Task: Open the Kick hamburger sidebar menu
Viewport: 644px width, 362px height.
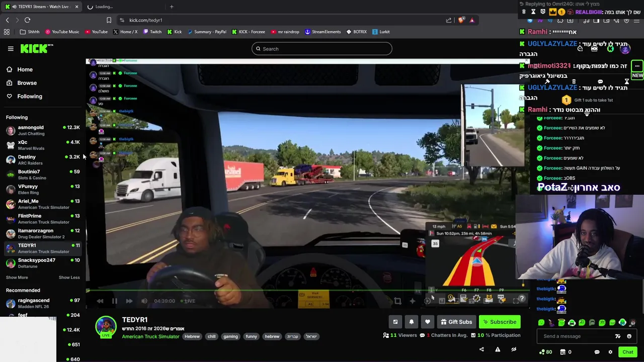Action: click(x=11, y=49)
